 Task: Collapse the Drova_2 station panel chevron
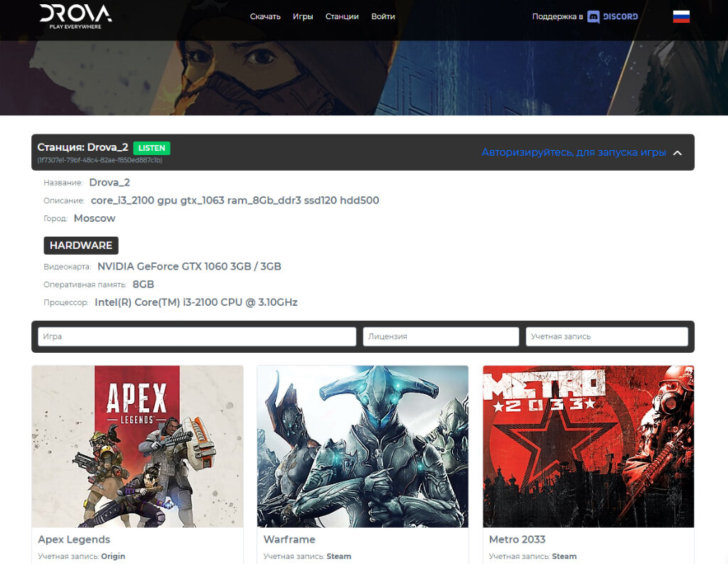click(678, 153)
